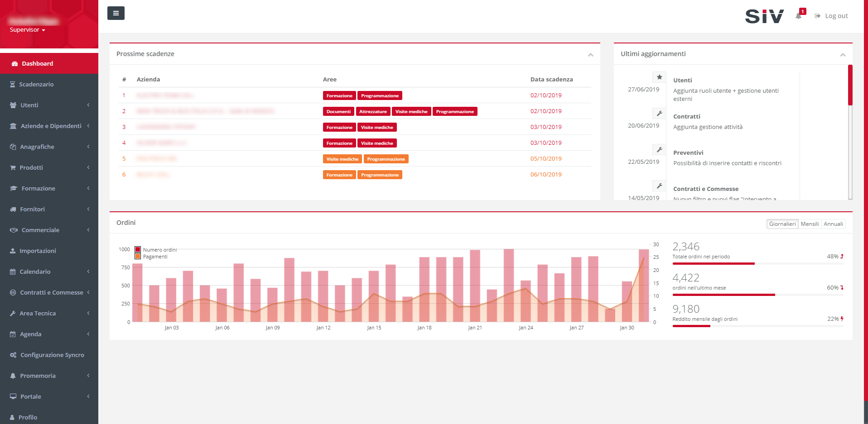Image resolution: width=868 pixels, height=424 pixels.
Task: Open the Supervisor user dropdown
Action: pyautogui.click(x=27, y=30)
